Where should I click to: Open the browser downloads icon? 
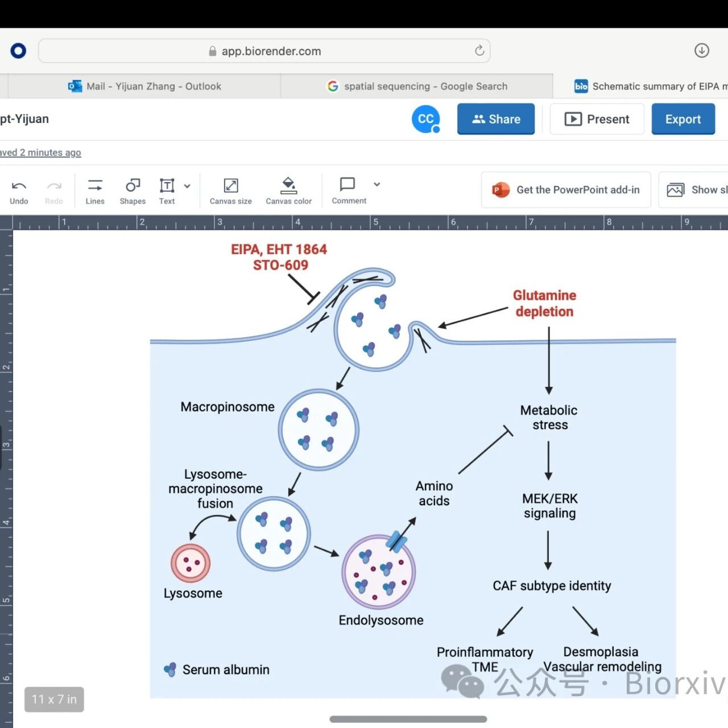[702, 51]
